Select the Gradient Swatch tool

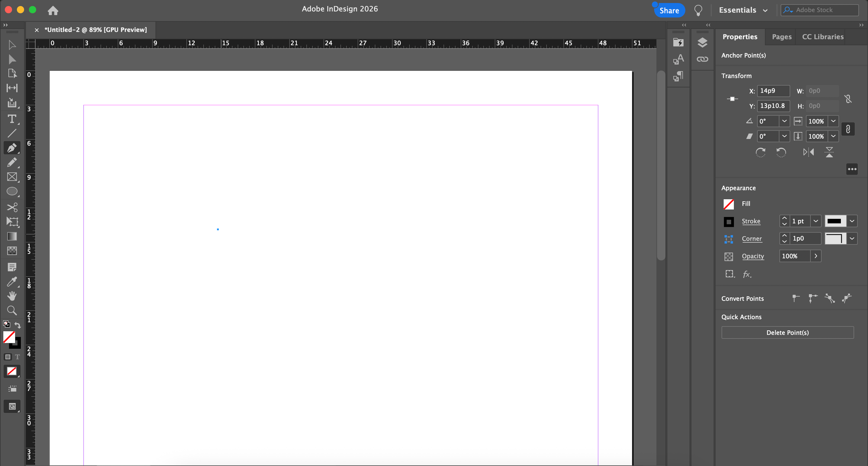[x=12, y=236]
